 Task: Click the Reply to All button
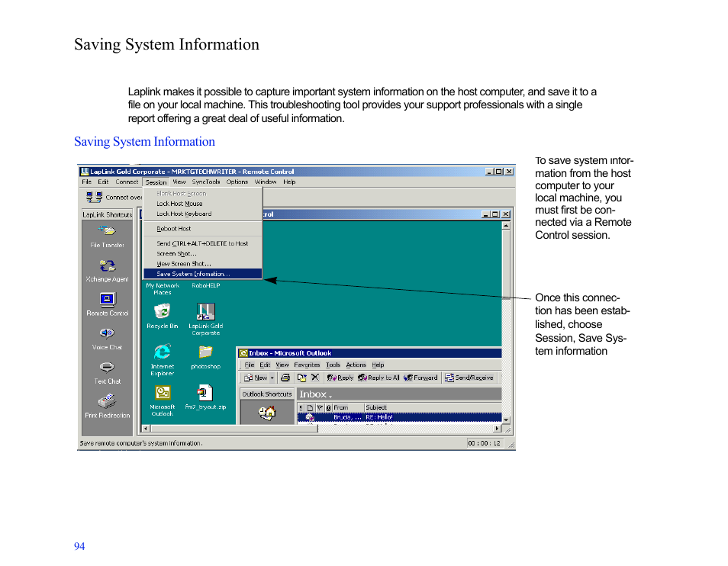click(x=378, y=378)
